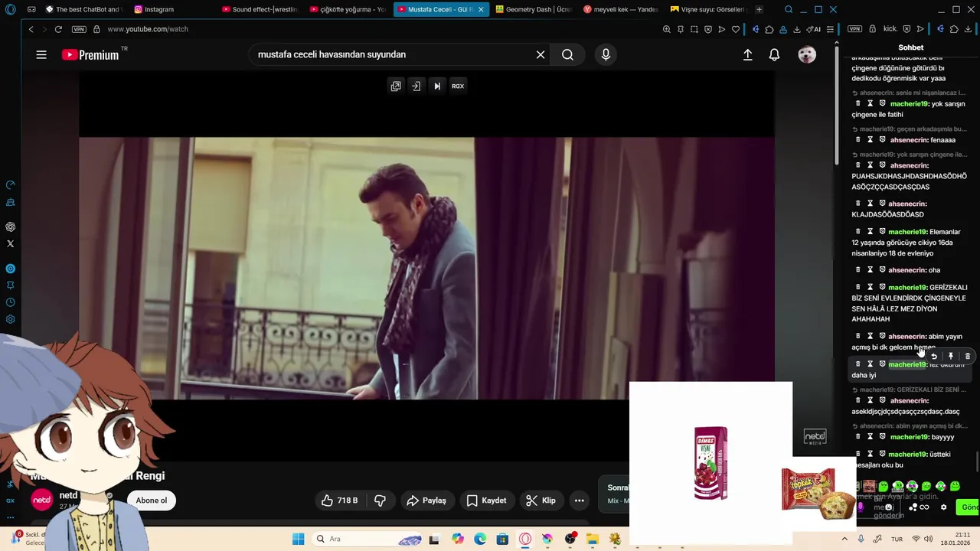Switch to Sound effect wrestling tab

(x=260, y=9)
